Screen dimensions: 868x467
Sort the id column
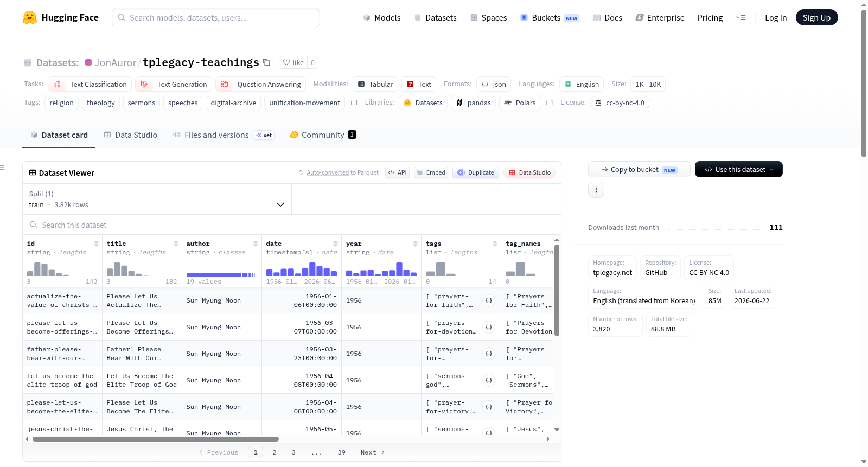click(96, 244)
